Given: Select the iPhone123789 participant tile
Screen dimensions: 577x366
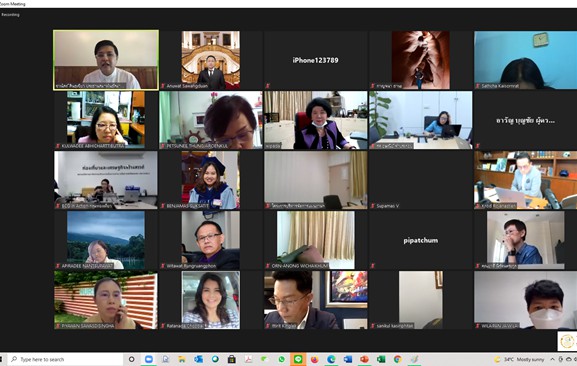Looking at the screenshot, I should [315, 60].
